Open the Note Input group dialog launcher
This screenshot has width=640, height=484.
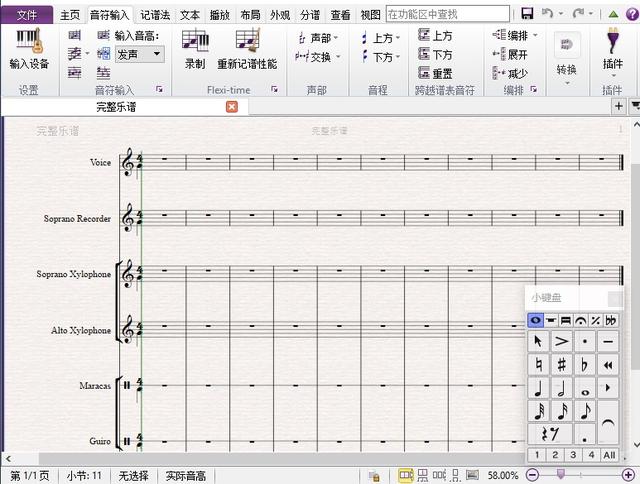pyautogui.click(x=159, y=89)
